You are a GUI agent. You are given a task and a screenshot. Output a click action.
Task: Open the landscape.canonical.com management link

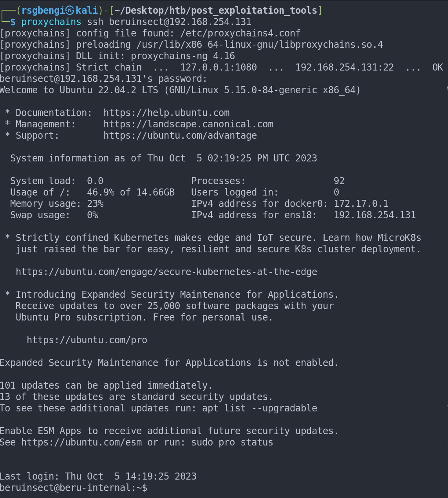(188, 124)
